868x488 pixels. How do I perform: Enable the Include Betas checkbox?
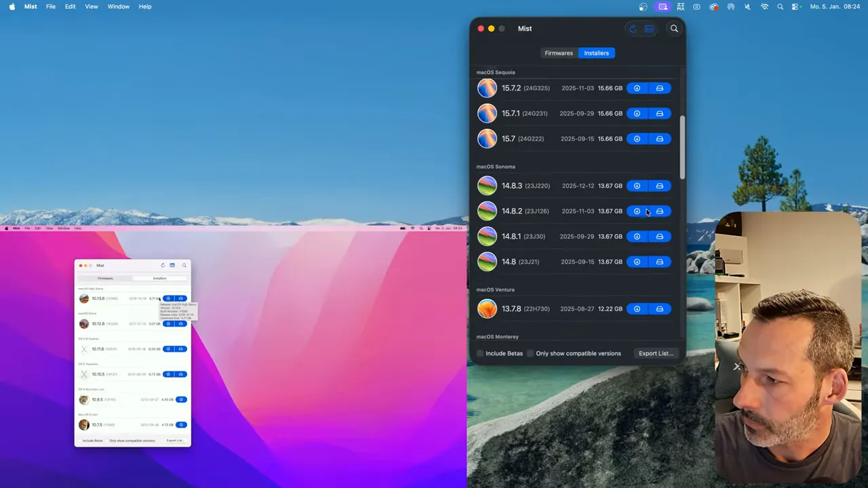[480, 353]
